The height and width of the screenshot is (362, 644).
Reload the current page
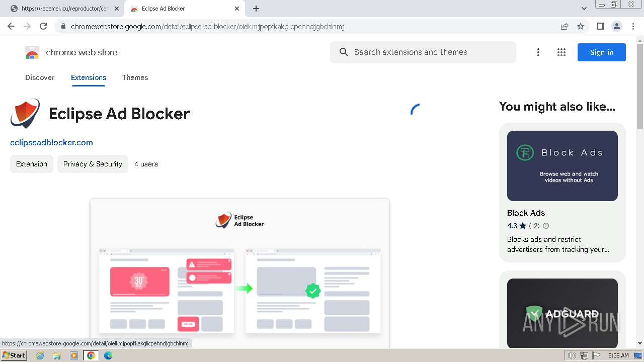coord(43,26)
